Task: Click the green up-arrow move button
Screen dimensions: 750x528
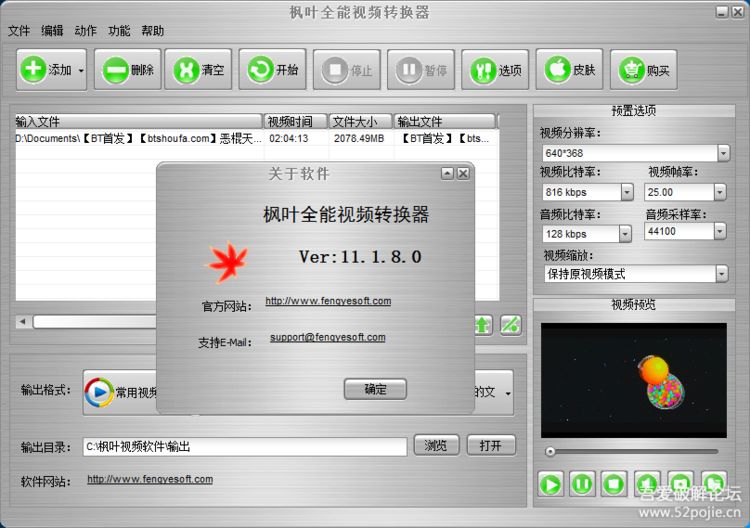Action: (x=482, y=325)
